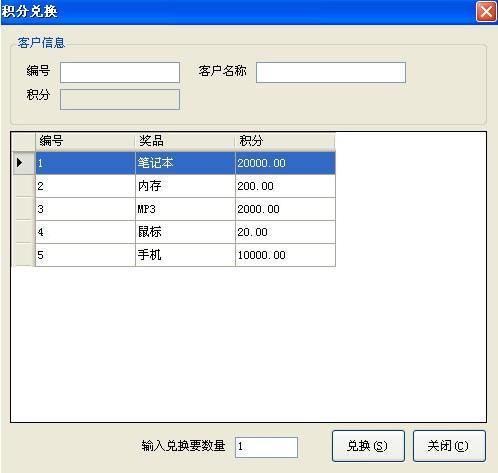Click the row selector arrow for row 1
Image resolution: width=498 pixels, height=473 pixels.
pyautogui.click(x=23, y=163)
